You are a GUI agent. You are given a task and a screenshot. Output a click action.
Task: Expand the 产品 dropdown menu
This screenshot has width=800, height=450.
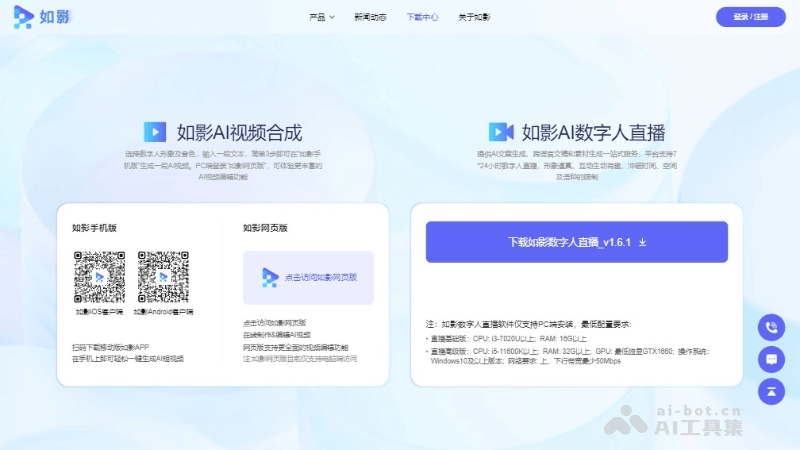322,17
